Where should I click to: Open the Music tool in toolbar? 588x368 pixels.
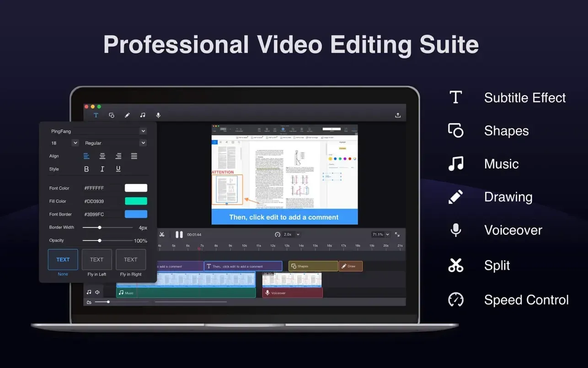143,115
